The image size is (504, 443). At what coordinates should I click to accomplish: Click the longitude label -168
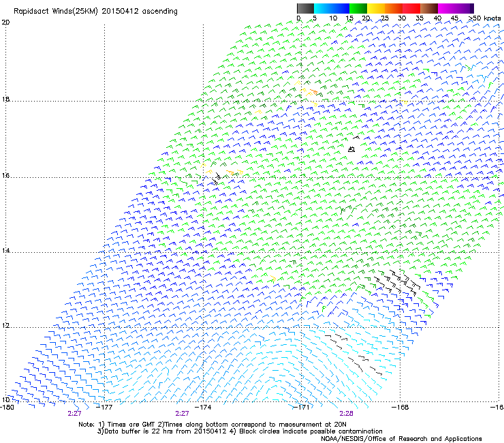point(400,408)
